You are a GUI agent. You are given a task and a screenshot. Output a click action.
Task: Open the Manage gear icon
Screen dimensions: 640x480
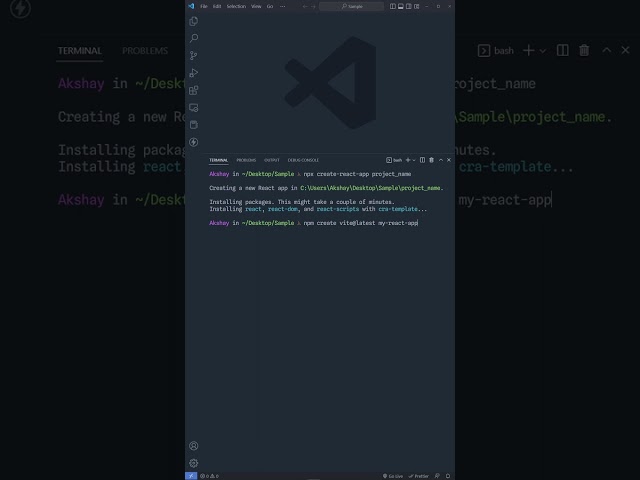[x=193, y=463]
